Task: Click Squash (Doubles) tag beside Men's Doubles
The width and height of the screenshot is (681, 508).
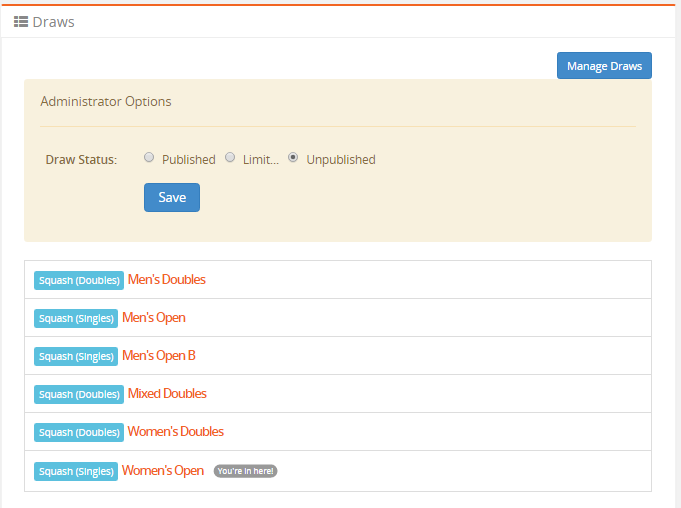Action: (79, 280)
